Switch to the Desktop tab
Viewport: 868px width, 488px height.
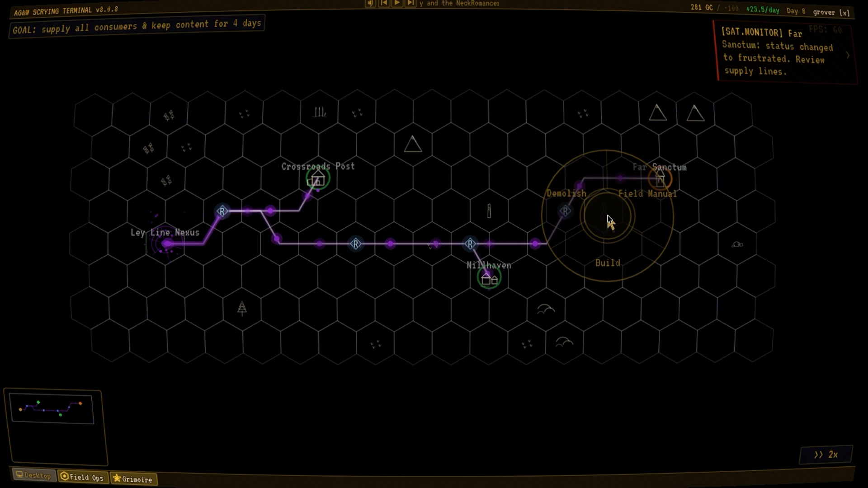tap(33, 475)
